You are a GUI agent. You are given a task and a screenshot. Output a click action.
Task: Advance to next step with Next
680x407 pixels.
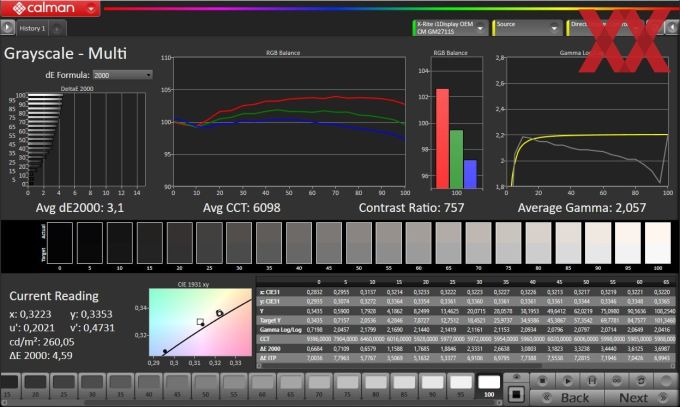pos(641,397)
